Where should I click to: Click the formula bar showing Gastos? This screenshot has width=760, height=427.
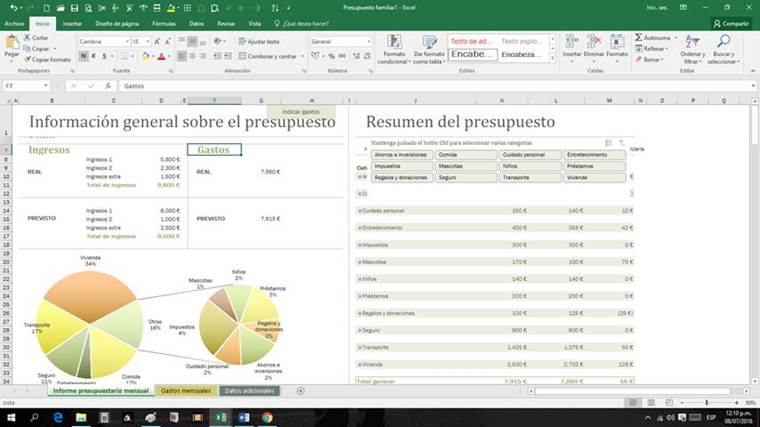coord(436,86)
